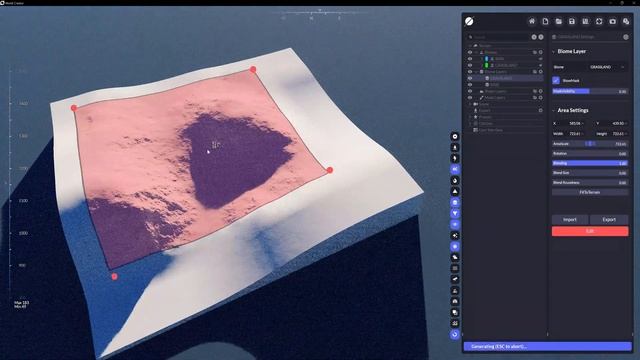The image size is (640, 360).
Task: Click the open folder icon
Action: click(558, 21)
